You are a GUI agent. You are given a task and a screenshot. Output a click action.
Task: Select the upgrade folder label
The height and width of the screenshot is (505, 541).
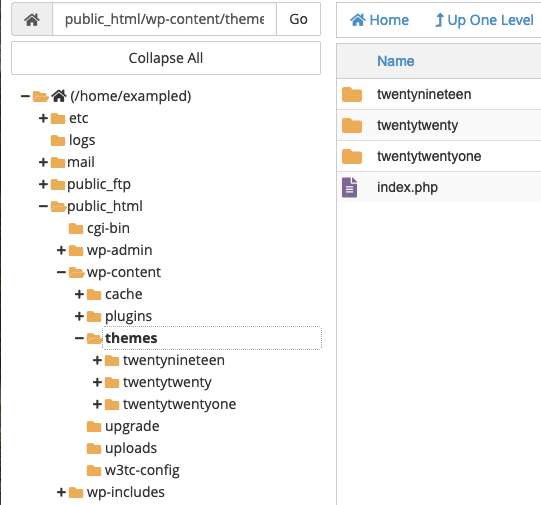click(132, 426)
